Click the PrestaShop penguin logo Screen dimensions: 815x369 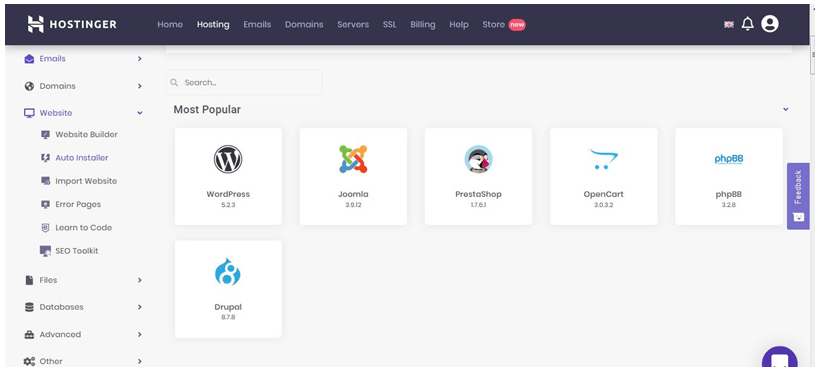click(x=478, y=159)
